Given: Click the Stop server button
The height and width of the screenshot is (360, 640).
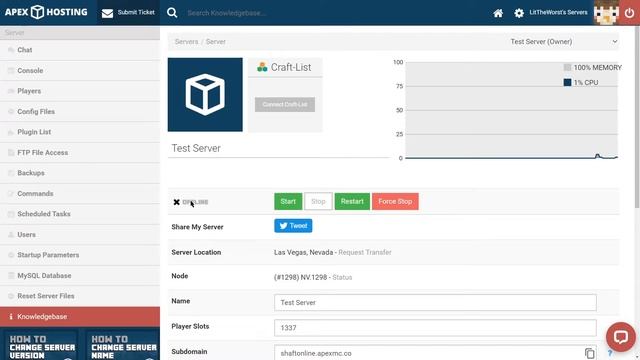Looking at the screenshot, I should (318, 201).
